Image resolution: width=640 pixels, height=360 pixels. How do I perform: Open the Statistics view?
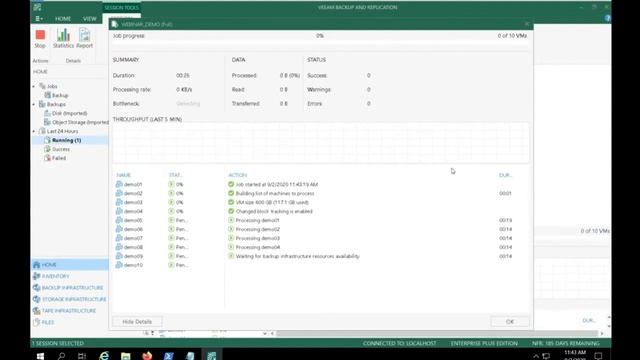63,39
